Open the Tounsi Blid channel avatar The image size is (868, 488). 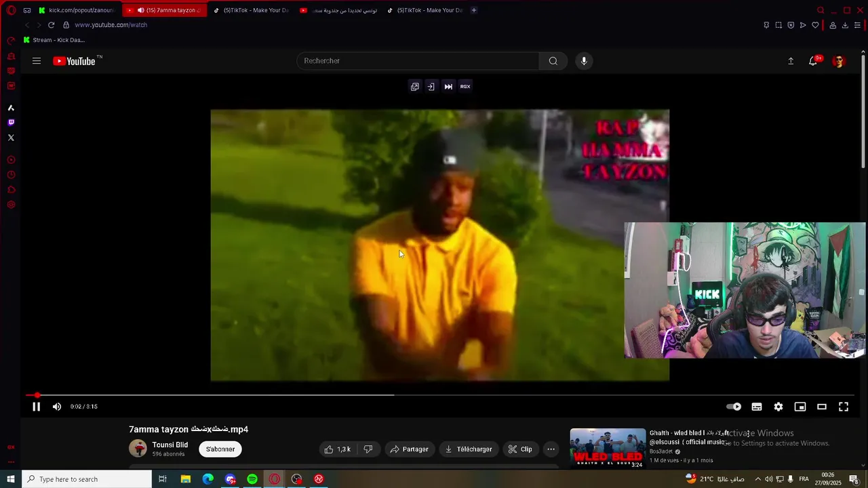(x=138, y=449)
